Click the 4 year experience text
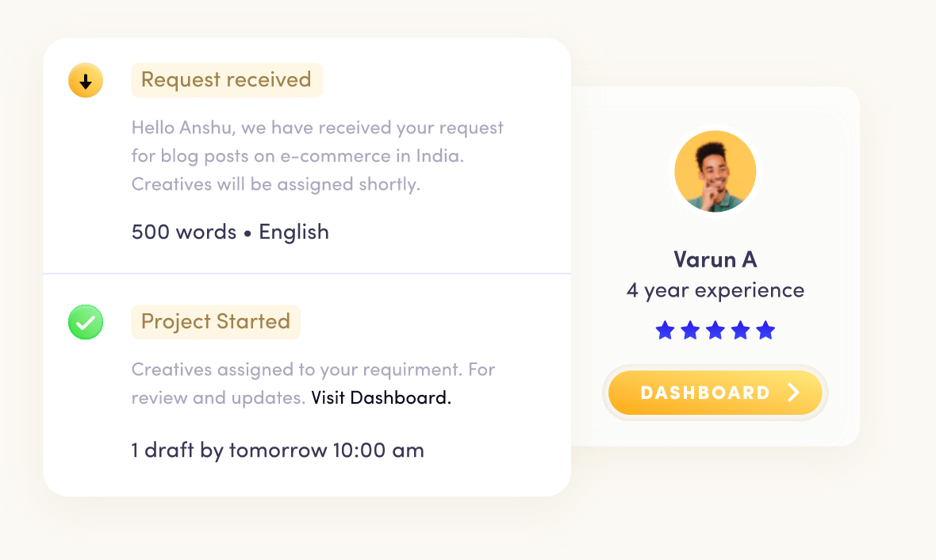 pos(715,290)
